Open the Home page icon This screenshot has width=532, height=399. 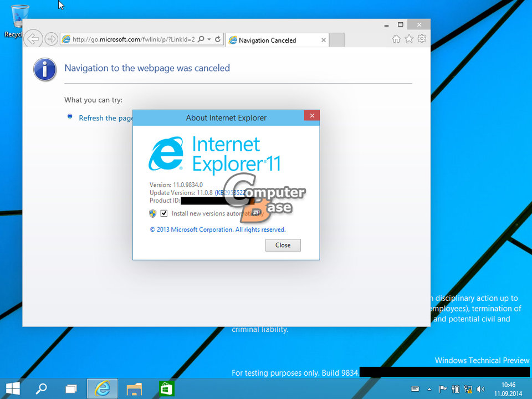click(x=396, y=39)
